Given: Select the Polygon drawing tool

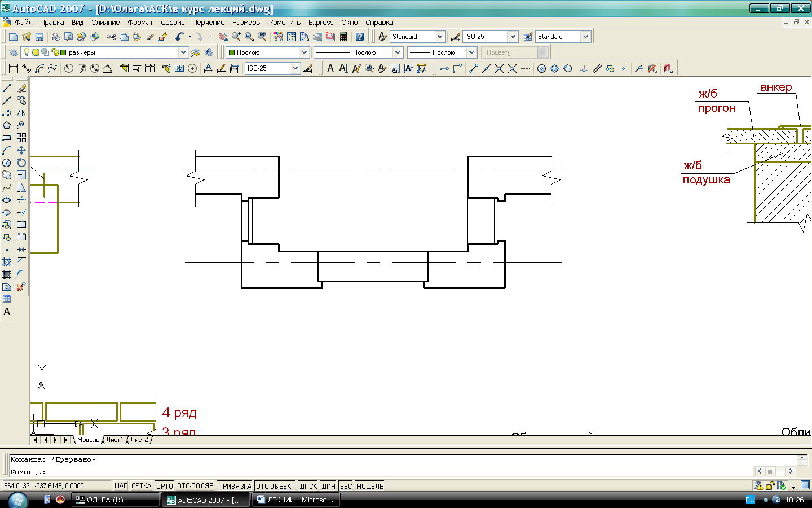Looking at the screenshot, I should [7, 125].
